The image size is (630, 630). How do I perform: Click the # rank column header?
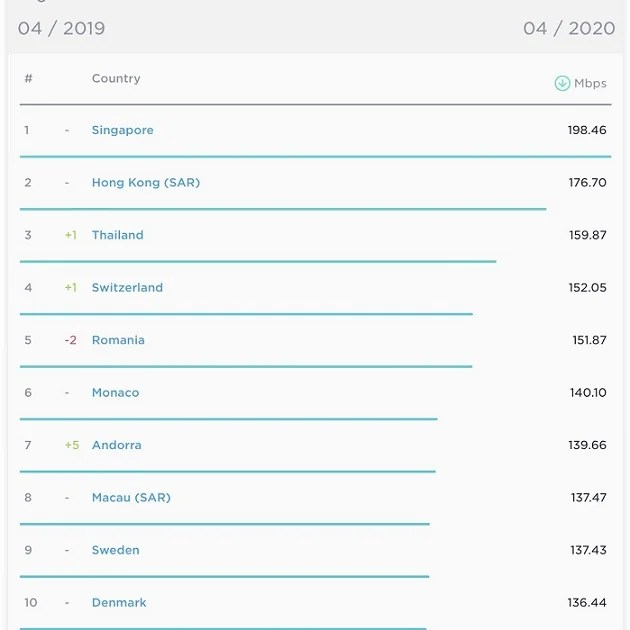click(28, 78)
